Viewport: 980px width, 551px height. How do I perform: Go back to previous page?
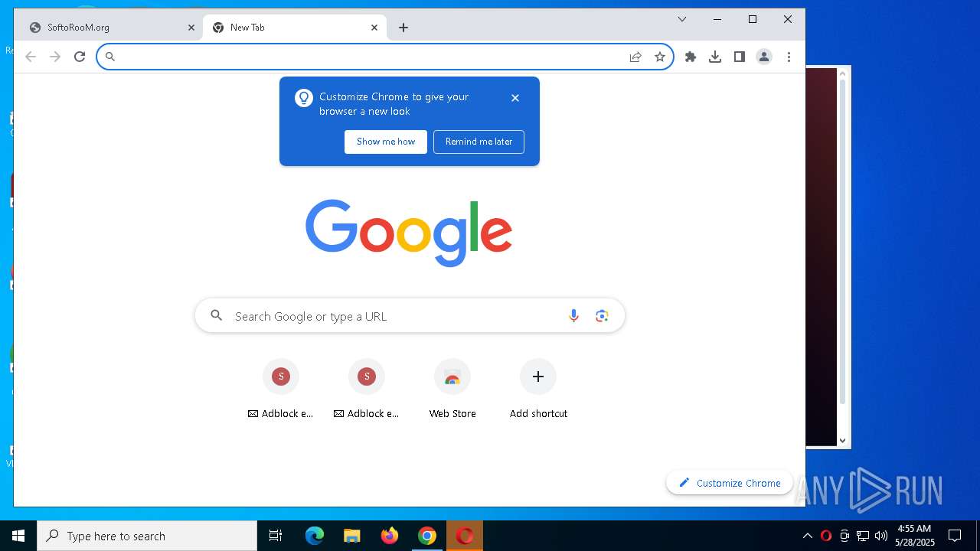pos(31,57)
